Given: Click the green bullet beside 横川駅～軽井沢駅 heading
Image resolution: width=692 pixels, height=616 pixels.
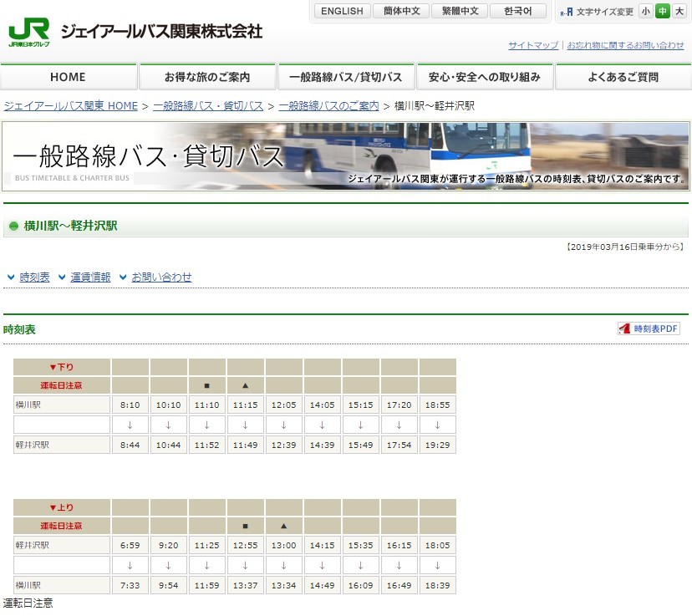Looking at the screenshot, I should tap(14, 226).
